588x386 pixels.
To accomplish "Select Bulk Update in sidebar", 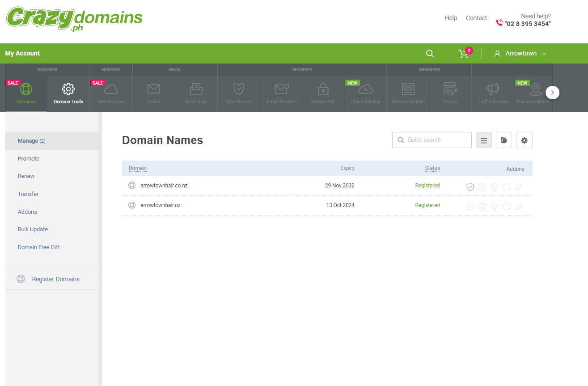I will coord(33,229).
